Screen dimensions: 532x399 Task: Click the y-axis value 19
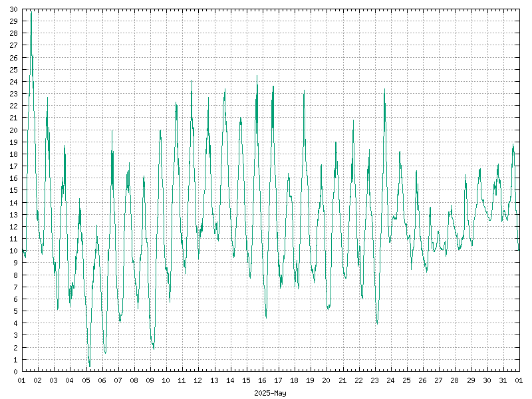tap(13, 142)
